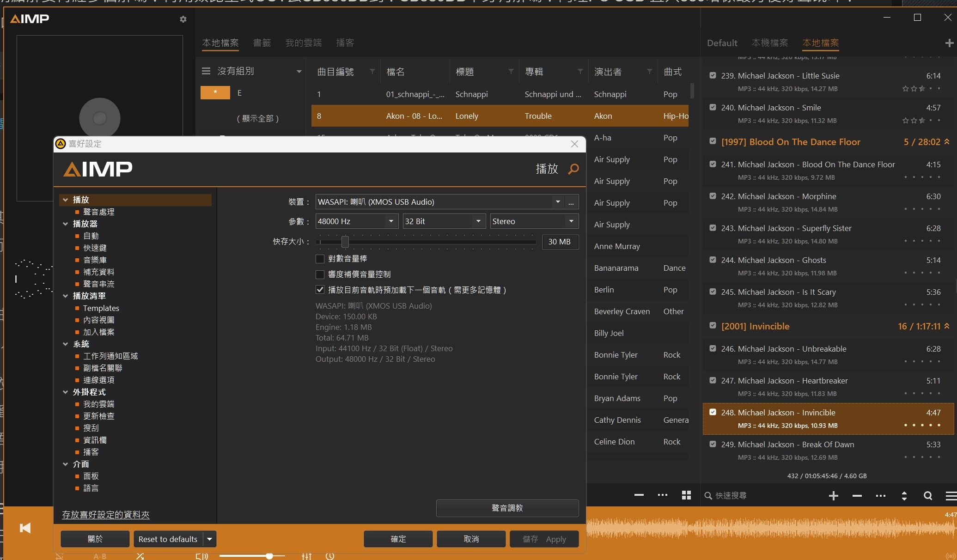The width and height of the screenshot is (957, 560).
Task: Click the 取消 button
Action: 471,539
